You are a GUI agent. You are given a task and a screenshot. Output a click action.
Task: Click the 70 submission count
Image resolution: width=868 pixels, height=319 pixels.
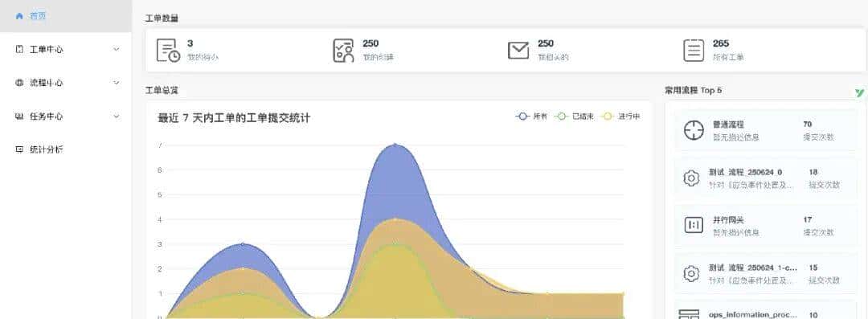807,125
